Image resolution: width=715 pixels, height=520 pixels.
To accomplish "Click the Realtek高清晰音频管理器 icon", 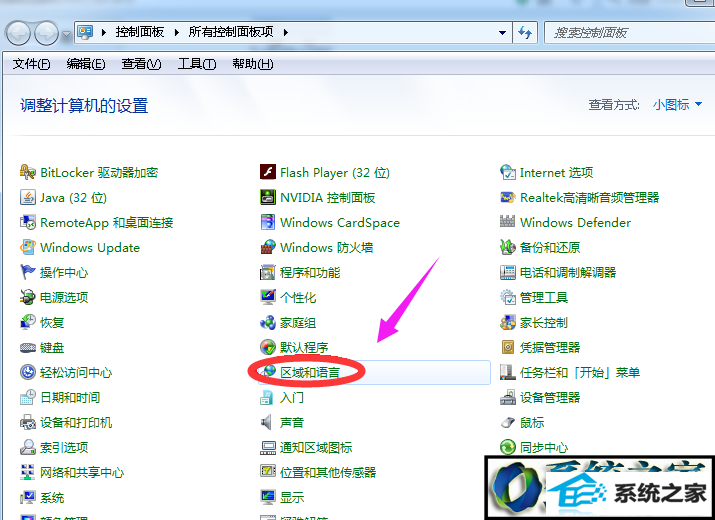I will coord(508,198).
